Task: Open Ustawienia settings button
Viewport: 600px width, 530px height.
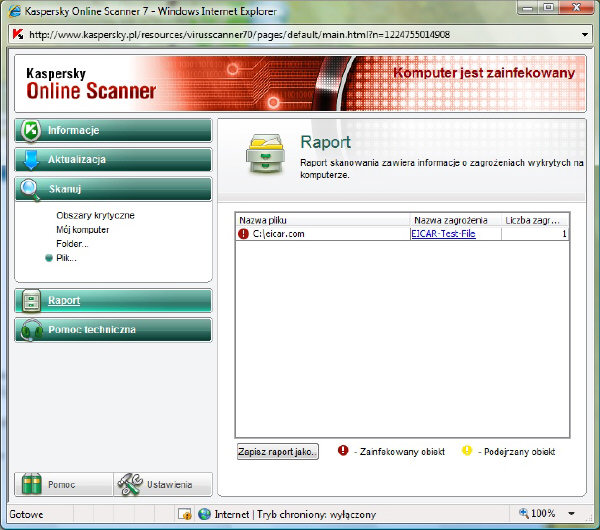Action: pyautogui.click(x=163, y=484)
